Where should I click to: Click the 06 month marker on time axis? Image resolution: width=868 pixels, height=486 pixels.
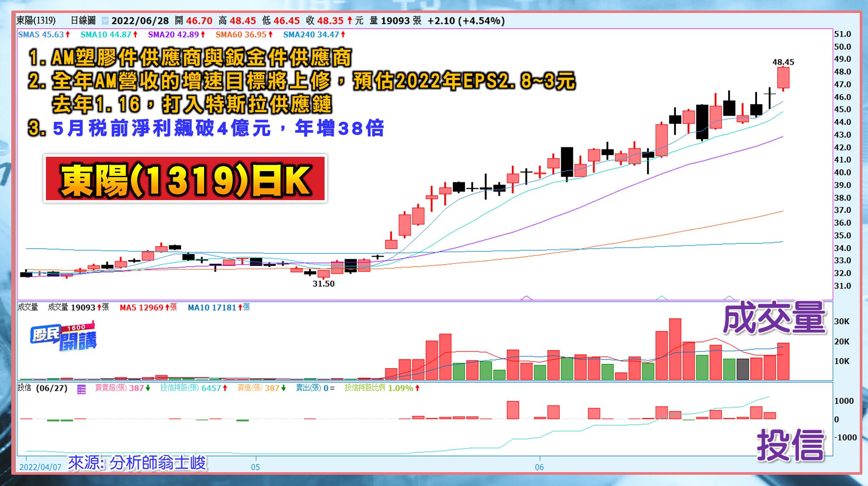click(x=539, y=467)
